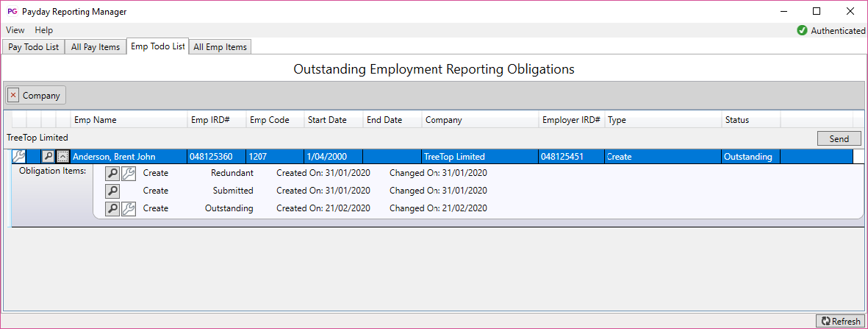Sort by the Emp IRD# column header
868x329 pixels.
(x=217, y=120)
